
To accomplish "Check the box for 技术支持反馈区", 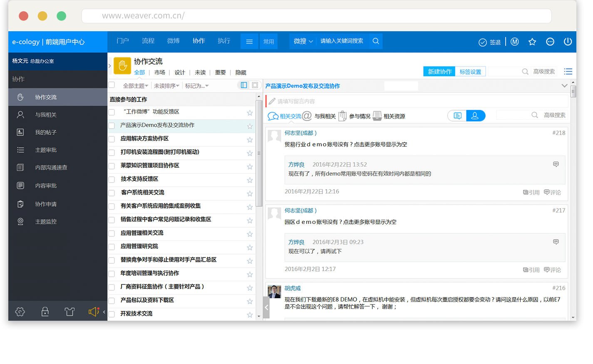I will point(112,180).
